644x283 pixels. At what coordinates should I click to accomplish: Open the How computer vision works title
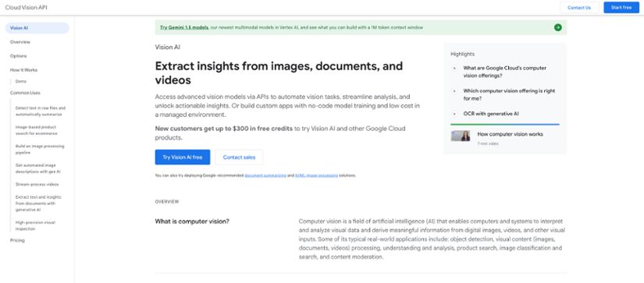[x=510, y=134]
